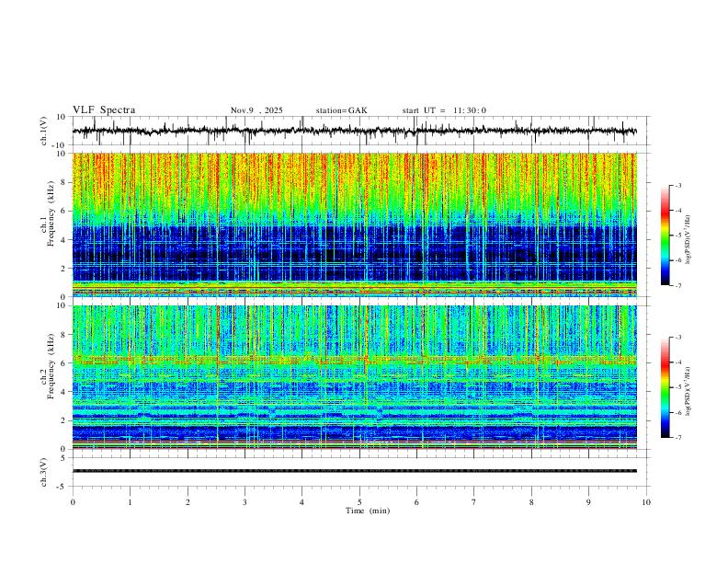Viewport: 728px width, 563px height.
Task: Click time axis tick label "6"
Action: click(x=416, y=502)
